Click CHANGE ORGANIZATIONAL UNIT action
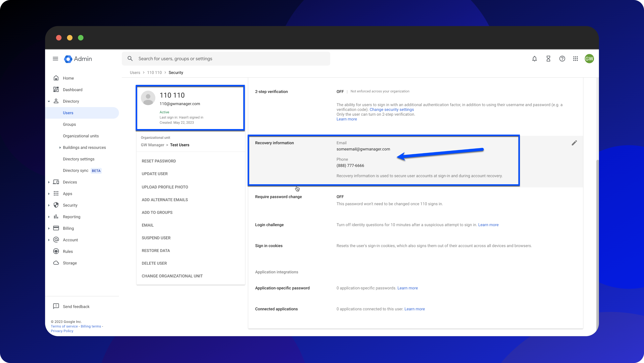 coord(172,276)
